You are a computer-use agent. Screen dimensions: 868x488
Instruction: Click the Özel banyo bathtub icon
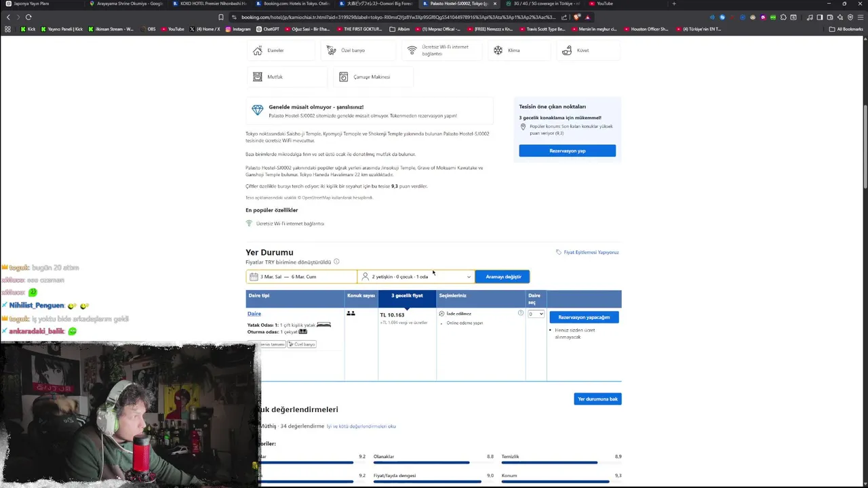tap(331, 50)
